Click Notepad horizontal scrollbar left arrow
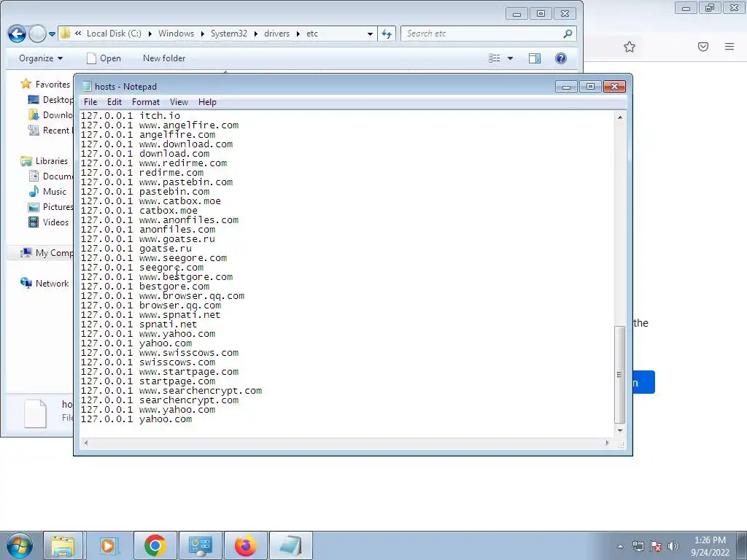The height and width of the screenshot is (560, 747). tap(86, 443)
